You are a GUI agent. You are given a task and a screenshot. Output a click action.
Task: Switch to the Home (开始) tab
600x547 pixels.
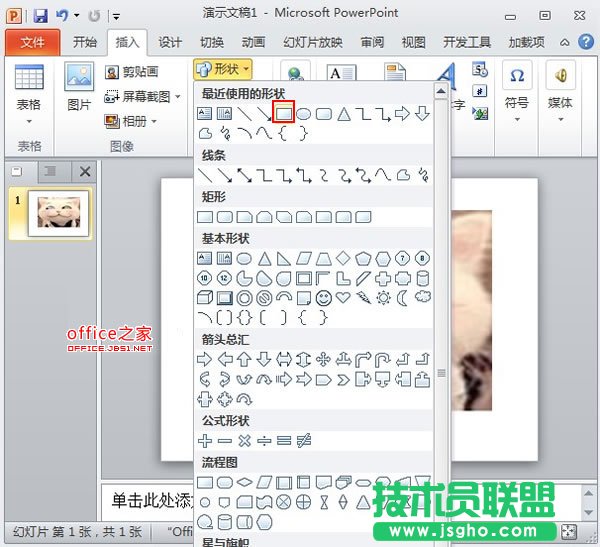coord(85,42)
